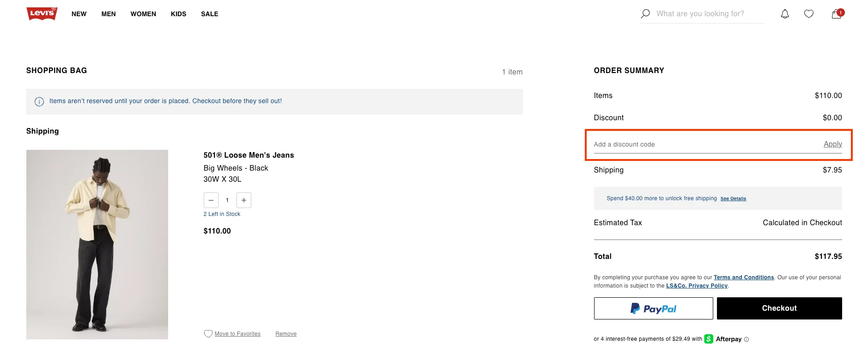Open the SALE menu
The height and width of the screenshot is (350, 868).
(x=210, y=14)
